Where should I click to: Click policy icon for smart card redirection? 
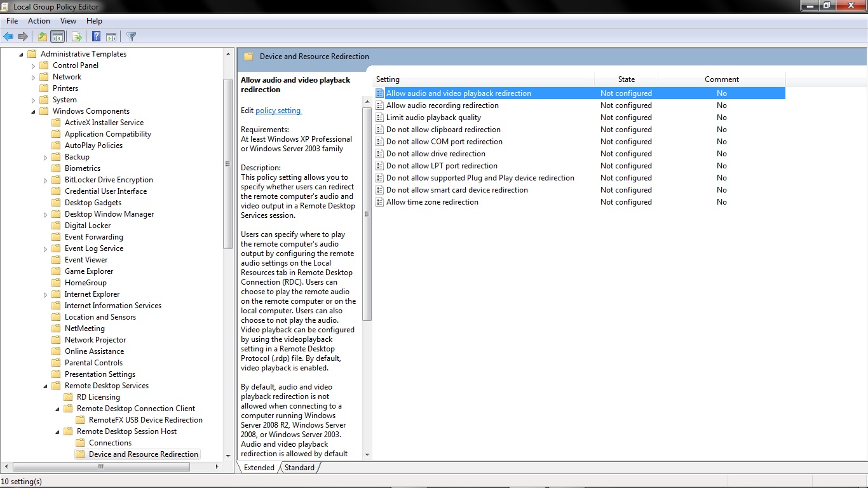pos(380,190)
